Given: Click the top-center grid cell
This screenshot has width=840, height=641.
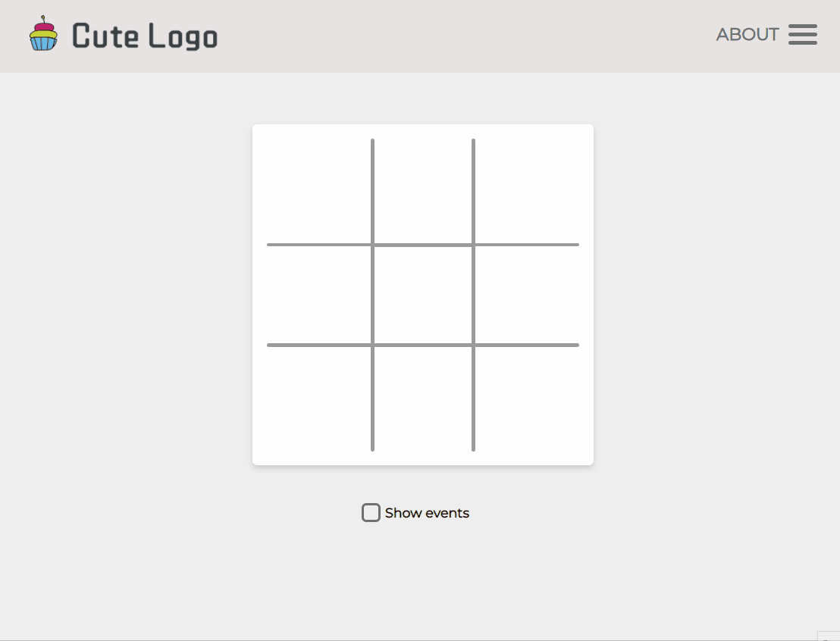Looking at the screenshot, I should [422, 192].
